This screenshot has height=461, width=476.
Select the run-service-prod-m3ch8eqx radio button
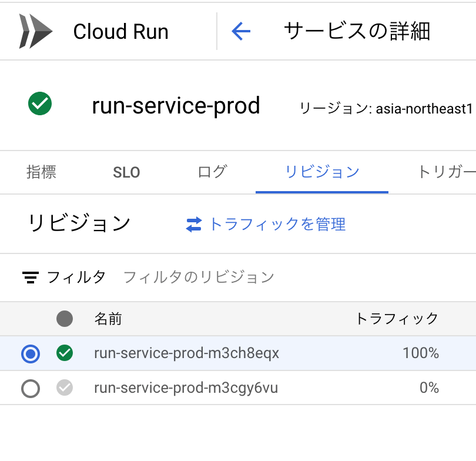(x=31, y=354)
